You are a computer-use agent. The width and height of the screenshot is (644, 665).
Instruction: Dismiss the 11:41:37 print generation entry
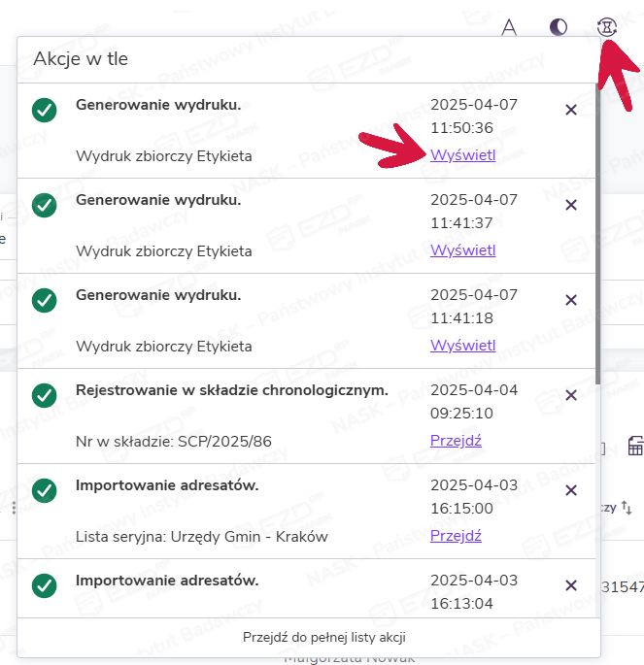pos(571,205)
